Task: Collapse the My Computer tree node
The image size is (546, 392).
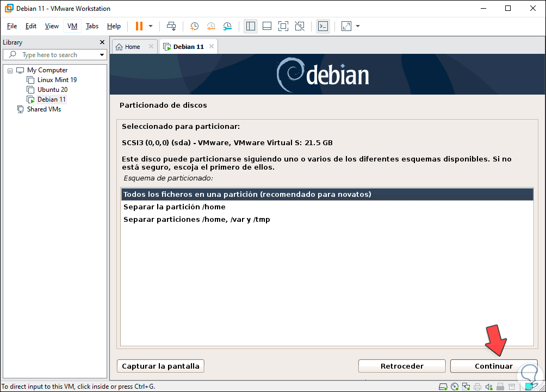Action: [x=10, y=71]
